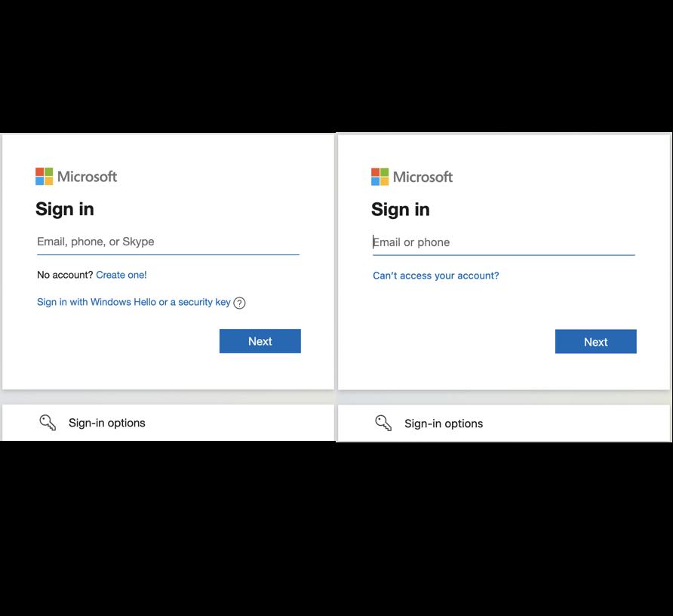The width and height of the screenshot is (673, 616).
Task: Click the Microsoft four-square logo in right panel
Action: [380, 177]
